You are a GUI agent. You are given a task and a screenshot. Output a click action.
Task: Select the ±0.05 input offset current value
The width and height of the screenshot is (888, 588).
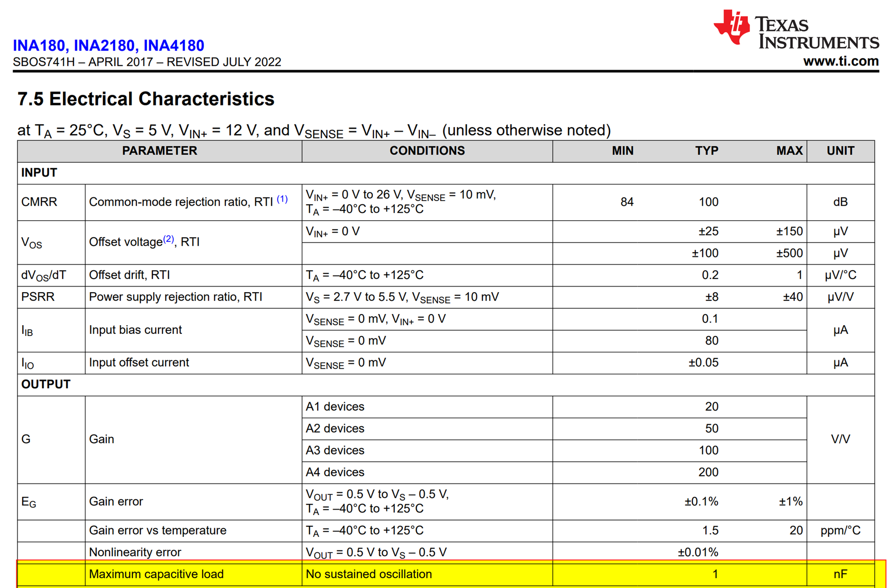click(703, 362)
